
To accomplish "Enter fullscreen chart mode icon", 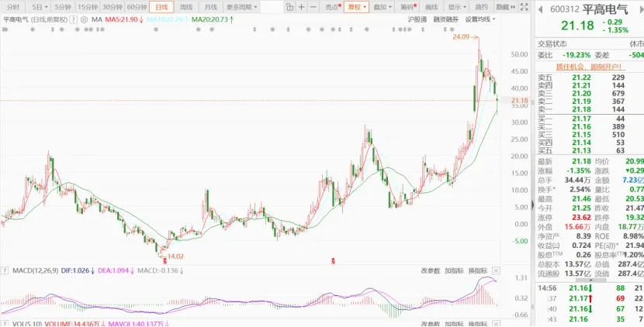I will point(524,7).
